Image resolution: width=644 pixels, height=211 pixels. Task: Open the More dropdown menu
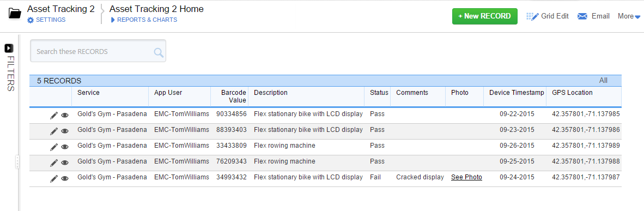(x=629, y=16)
